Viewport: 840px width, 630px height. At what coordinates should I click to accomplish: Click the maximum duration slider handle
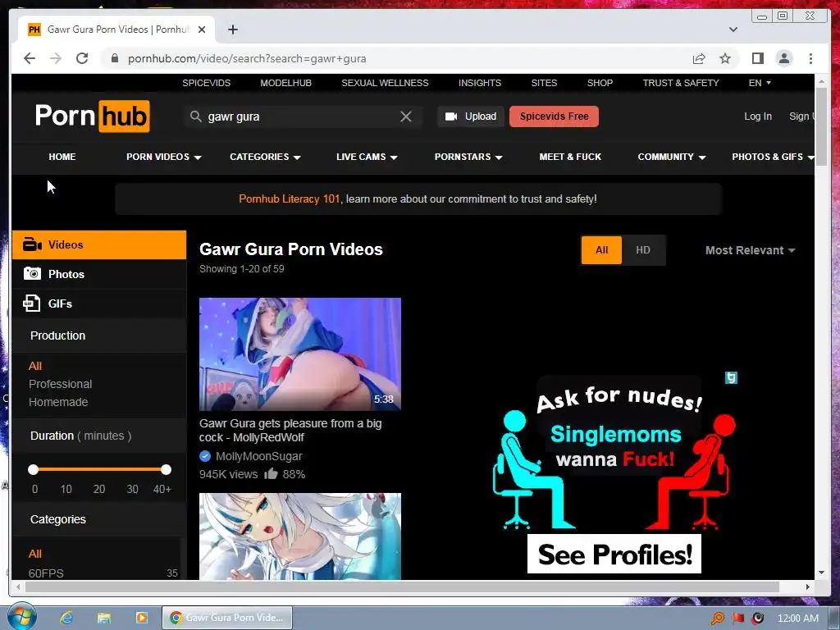point(166,470)
